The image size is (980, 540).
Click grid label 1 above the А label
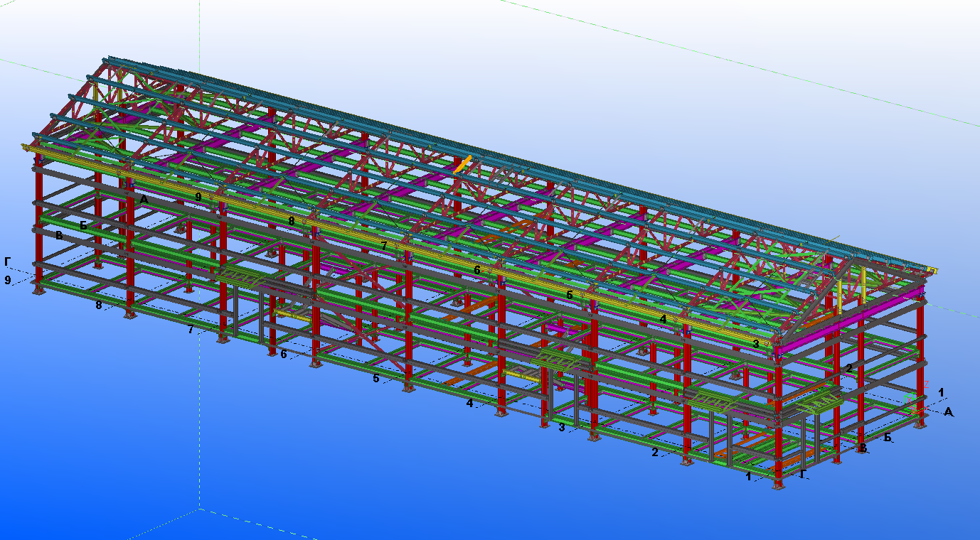(x=941, y=392)
